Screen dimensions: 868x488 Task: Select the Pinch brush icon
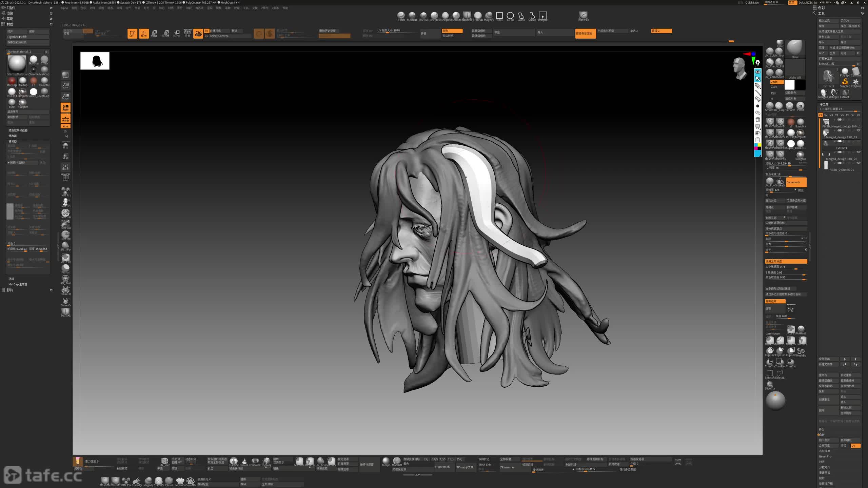[401, 15]
